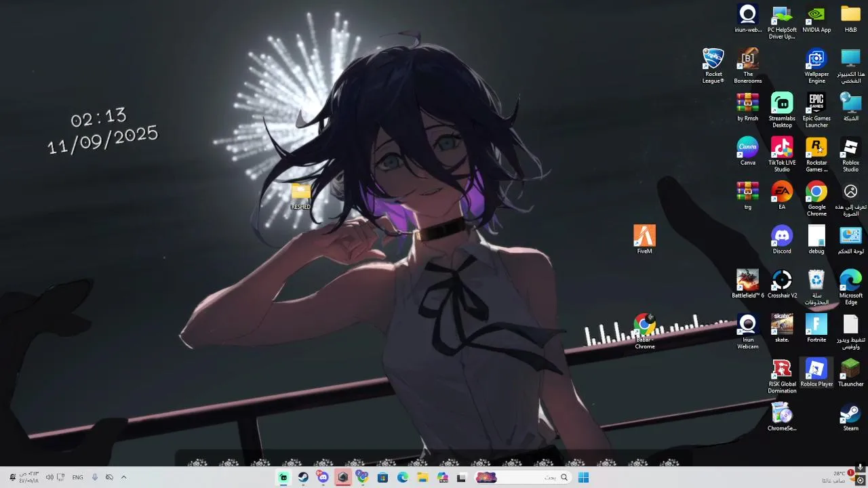The height and width of the screenshot is (488, 868).
Task: Open PC HelpSoft Driver Updater shortcut
Action: click(782, 22)
